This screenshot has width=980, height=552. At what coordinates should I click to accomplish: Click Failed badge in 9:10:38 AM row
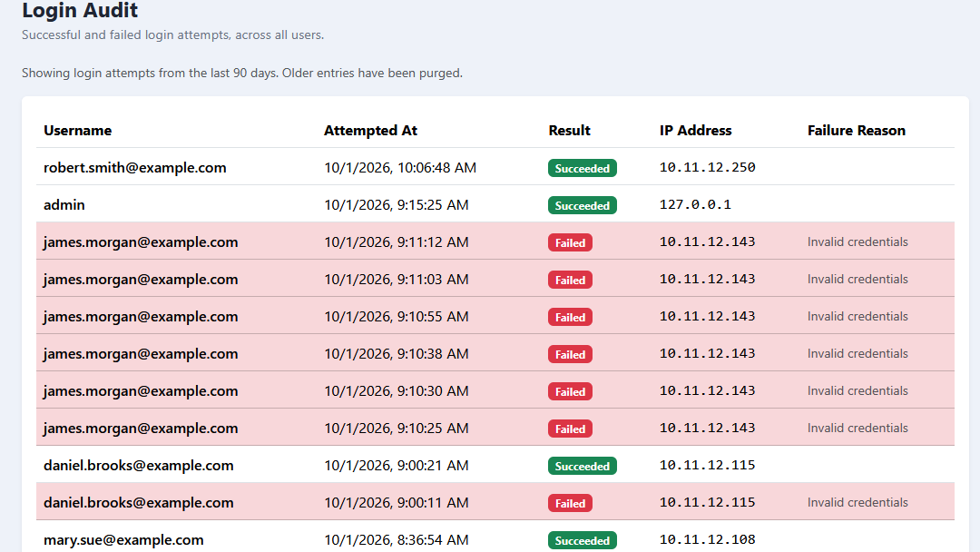tap(570, 354)
